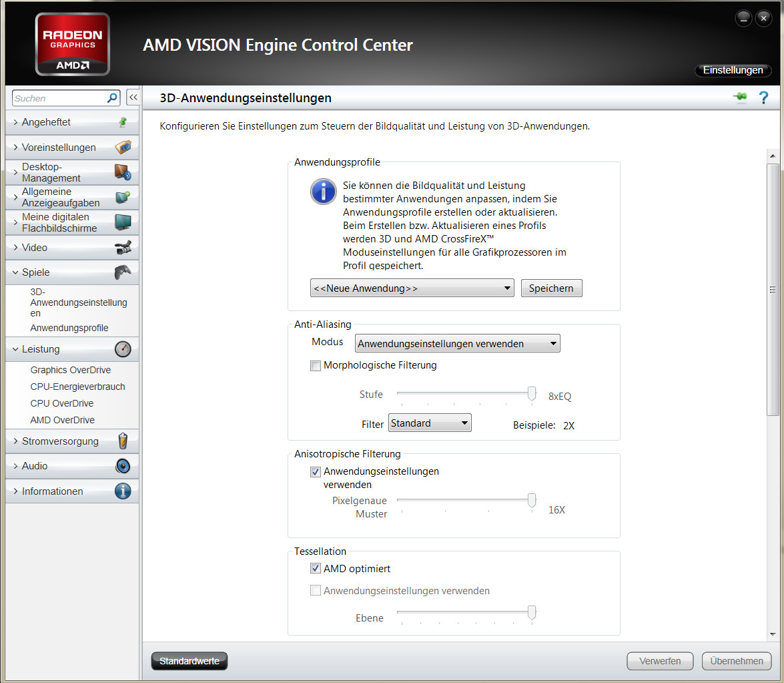Expand the Audio section
Screen dimensions: 784x683
[x=72, y=466]
